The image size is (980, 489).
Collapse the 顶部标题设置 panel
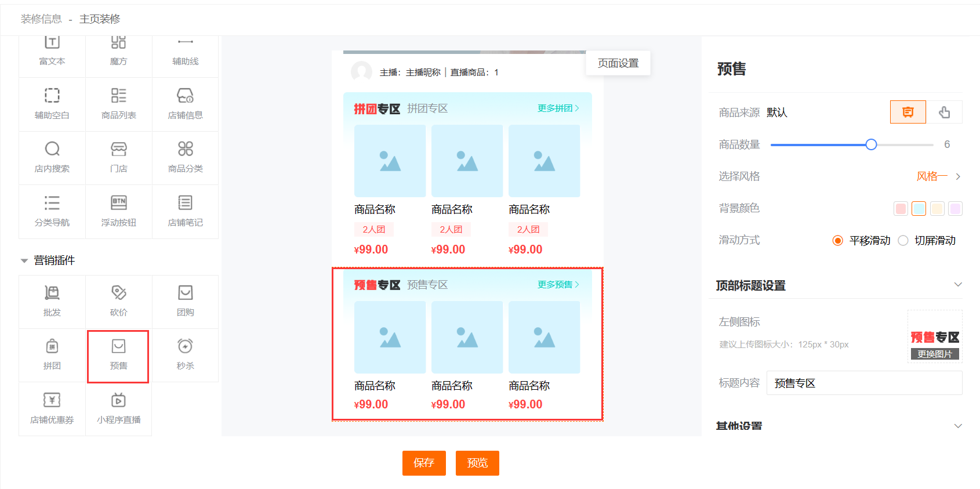957,285
